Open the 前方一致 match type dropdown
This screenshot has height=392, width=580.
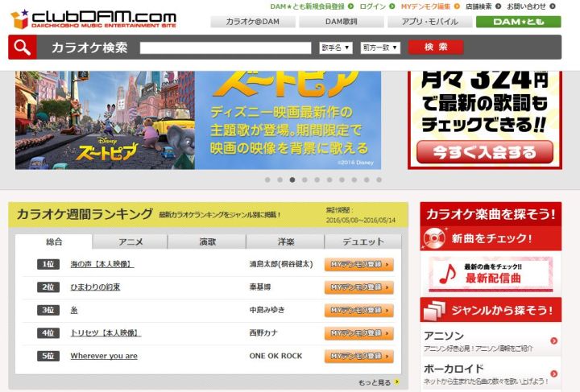380,47
